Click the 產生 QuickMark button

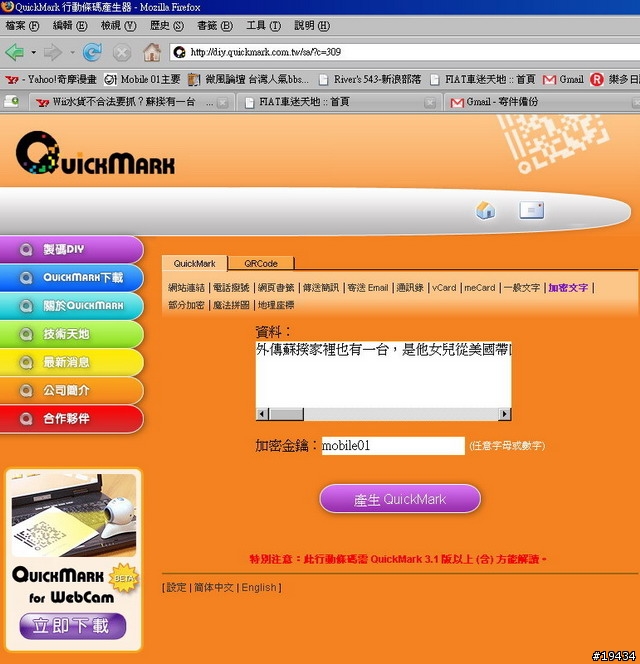(400, 499)
